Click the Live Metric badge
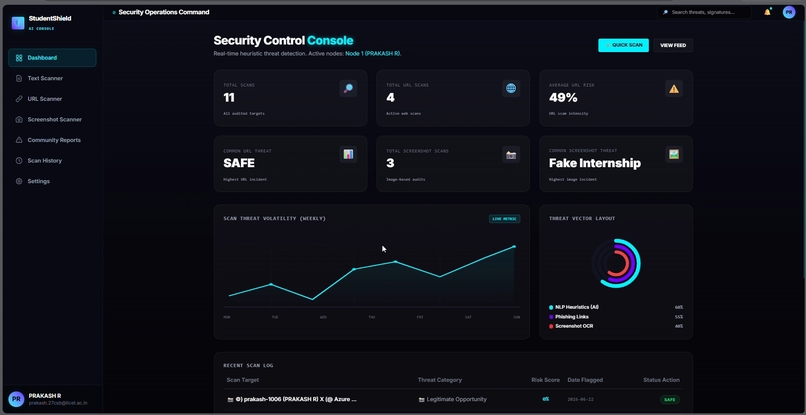The width and height of the screenshot is (806, 415). 504,219
